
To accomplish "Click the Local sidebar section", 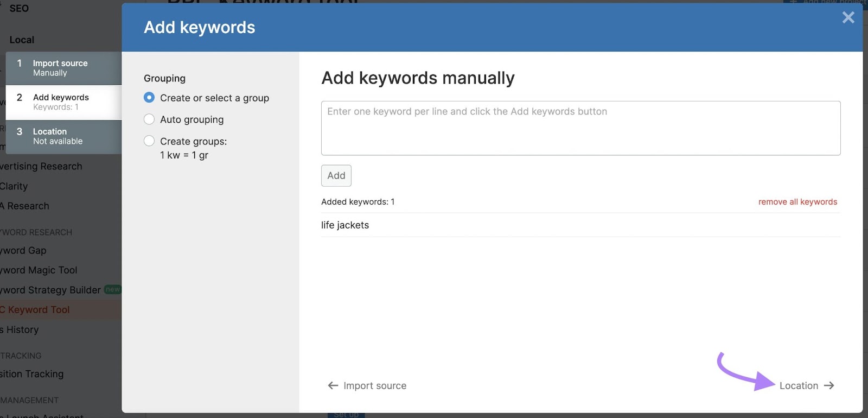I will point(22,40).
